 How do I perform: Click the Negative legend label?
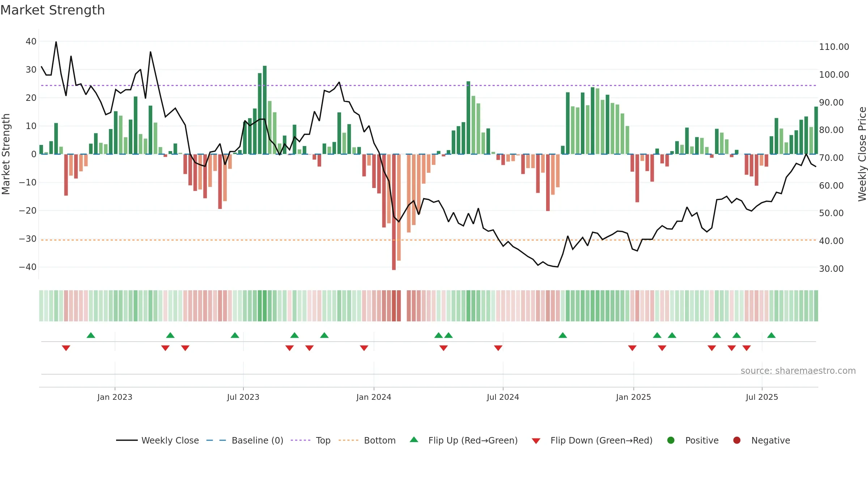[771, 440]
